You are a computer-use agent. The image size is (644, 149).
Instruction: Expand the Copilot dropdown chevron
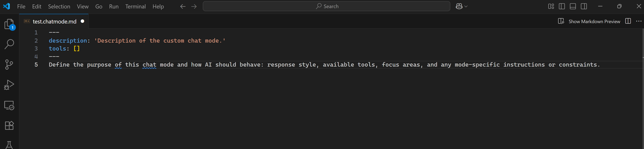pyautogui.click(x=466, y=6)
